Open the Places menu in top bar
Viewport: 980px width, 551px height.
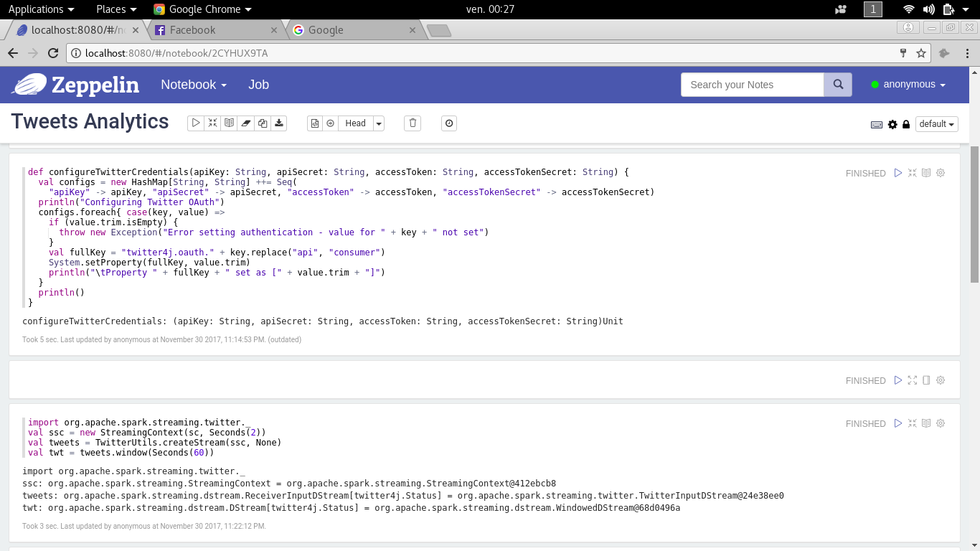pos(116,9)
